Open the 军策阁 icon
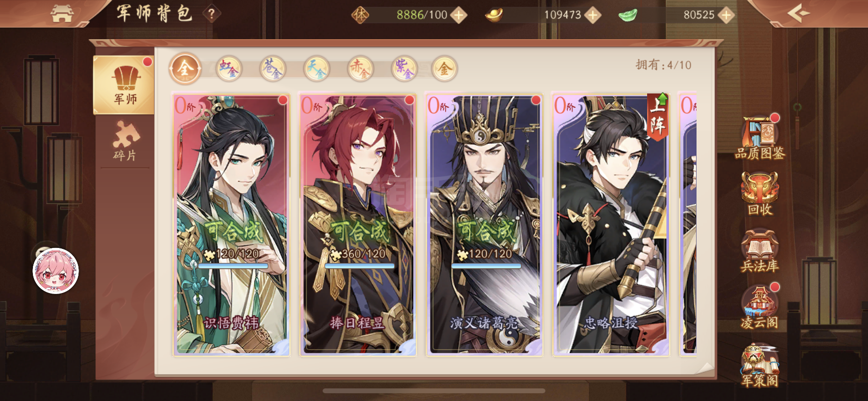Image resolution: width=868 pixels, height=401 pixels. [x=759, y=365]
